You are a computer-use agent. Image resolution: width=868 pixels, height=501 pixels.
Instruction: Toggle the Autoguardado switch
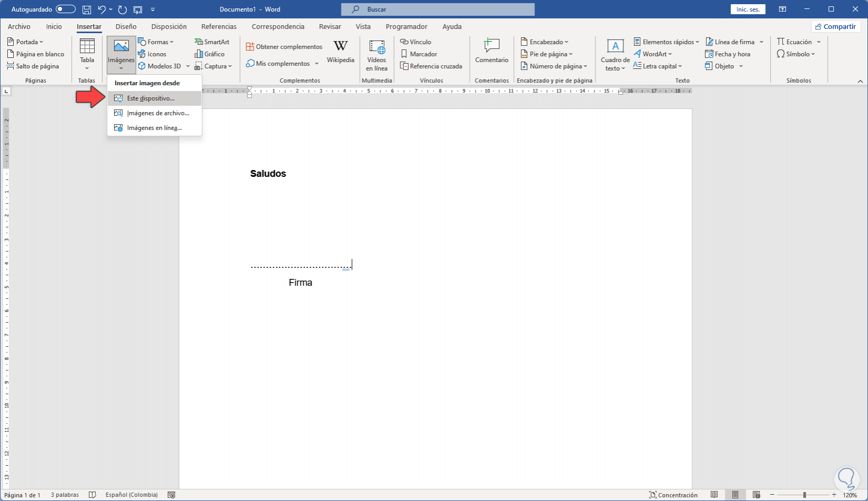tap(66, 9)
